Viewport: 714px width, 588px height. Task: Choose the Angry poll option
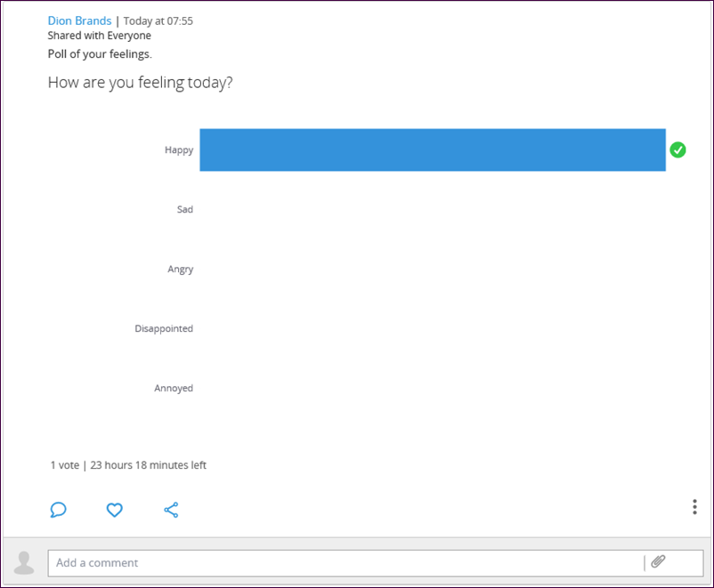click(181, 270)
